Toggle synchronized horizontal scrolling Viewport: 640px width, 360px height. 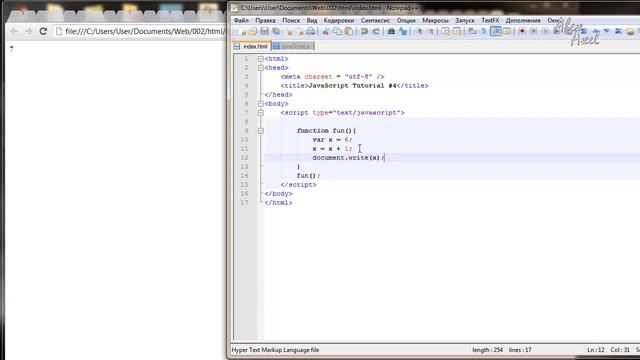[457, 31]
